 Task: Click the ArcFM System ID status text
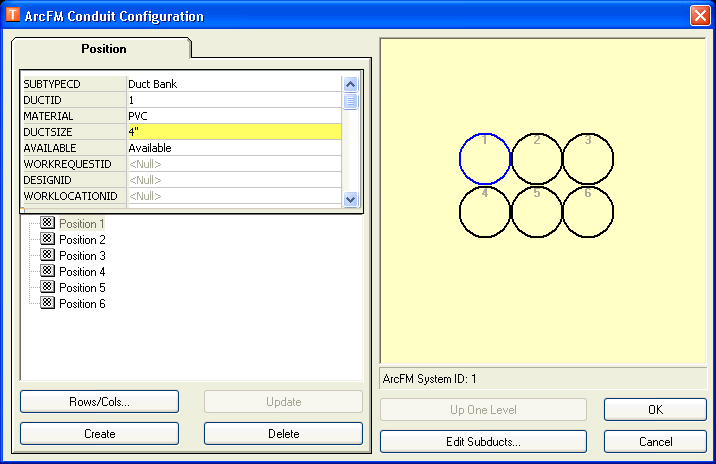pos(429,379)
